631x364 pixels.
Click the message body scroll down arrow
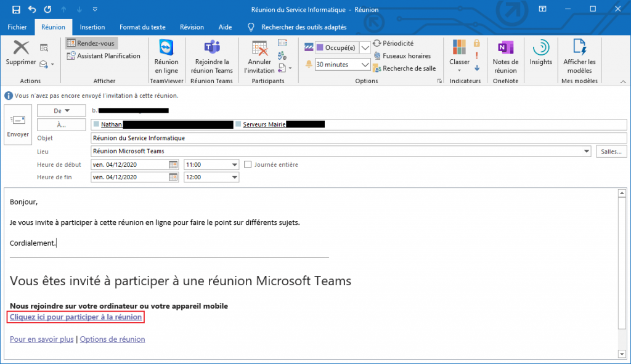pos(622,354)
